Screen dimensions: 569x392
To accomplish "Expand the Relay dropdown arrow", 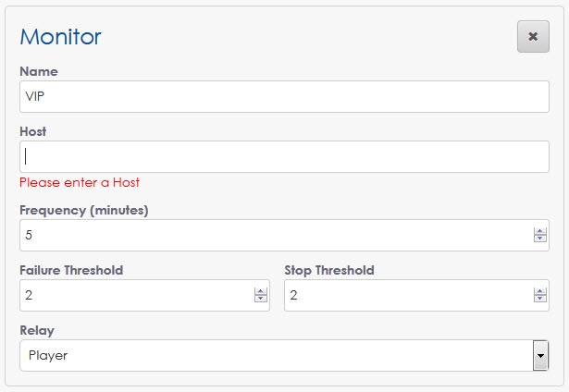I will point(540,355).
